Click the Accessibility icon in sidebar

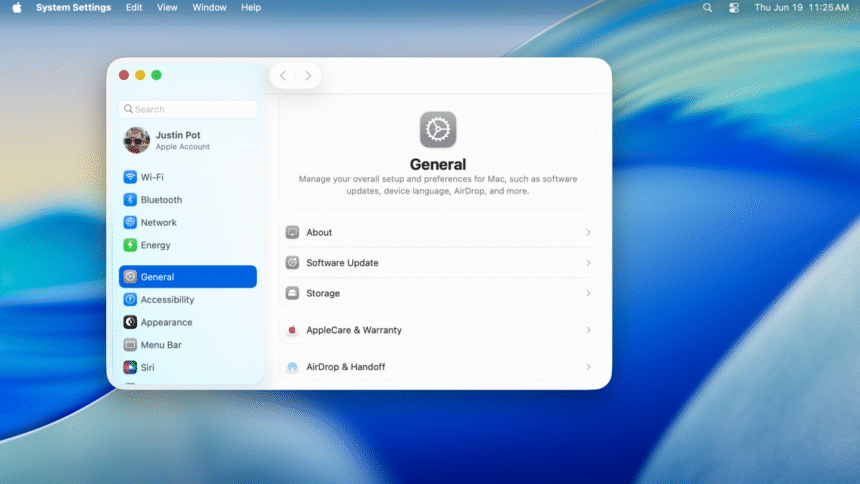point(130,300)
